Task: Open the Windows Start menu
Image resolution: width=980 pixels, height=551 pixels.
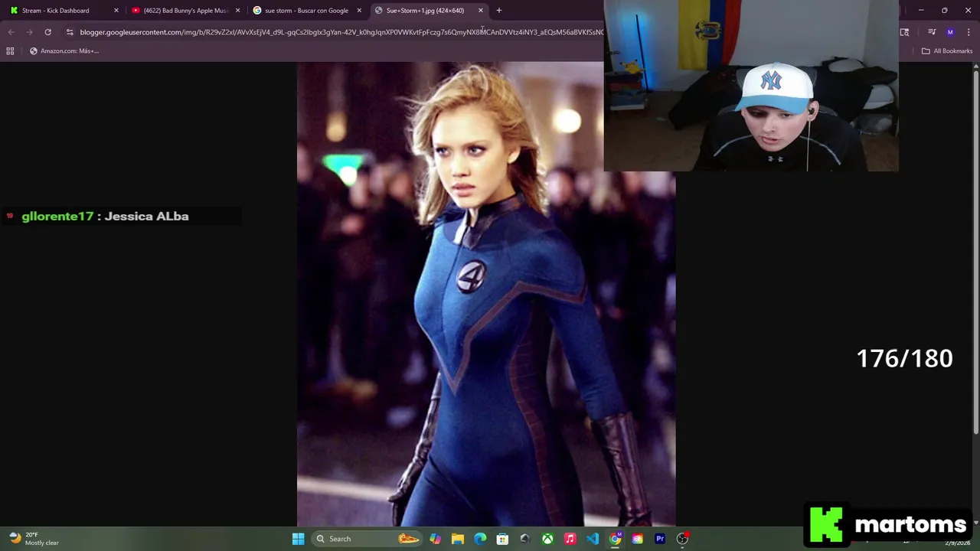Action: pyautogui.click(x=298, y=539)
